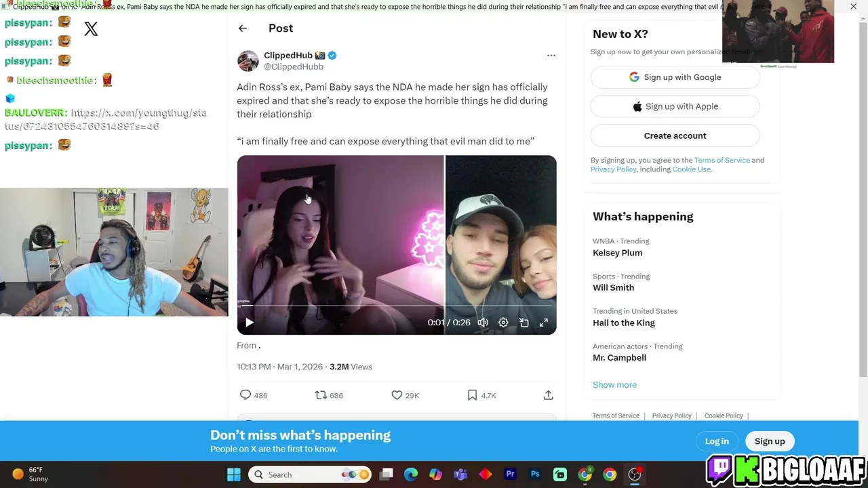The height and width of the screenshot is (488, 868).
Task: Click the footer Terms of Service link
Action: coord(616,415)
